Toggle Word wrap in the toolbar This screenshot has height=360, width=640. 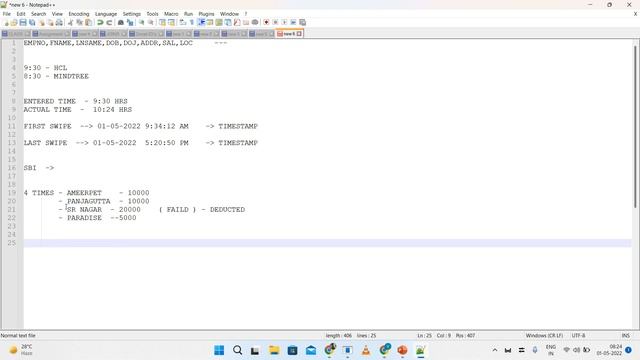[x=183, y=22]
